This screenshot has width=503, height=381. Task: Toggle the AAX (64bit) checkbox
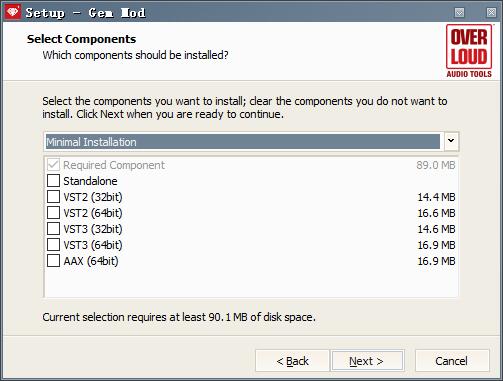click(x=53, y=261)
